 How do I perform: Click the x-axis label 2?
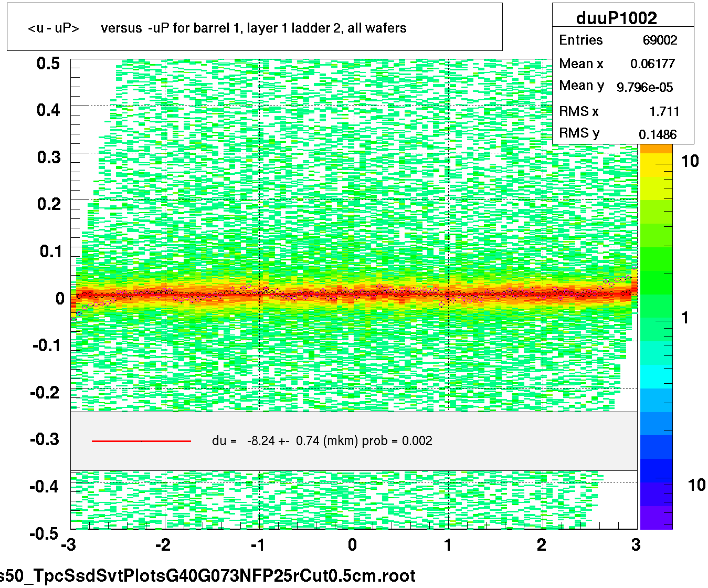pyautogui.click(x=542, y=545)
